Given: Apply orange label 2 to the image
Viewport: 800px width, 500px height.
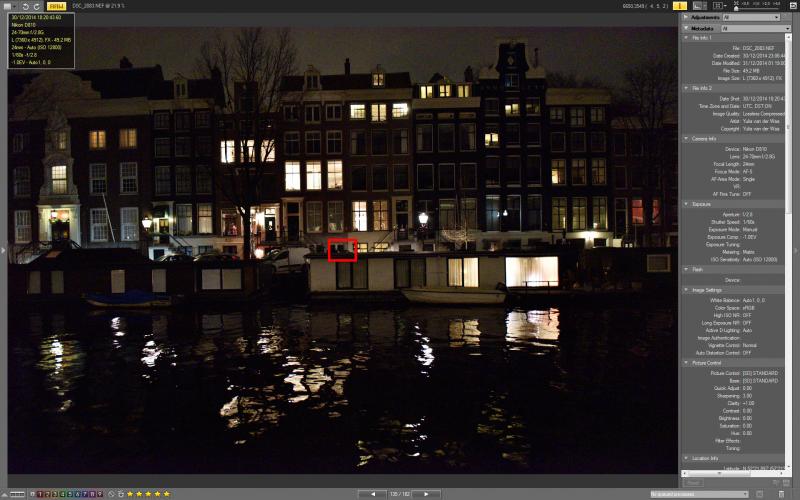Looking at the screenshot, I should 47,494.
